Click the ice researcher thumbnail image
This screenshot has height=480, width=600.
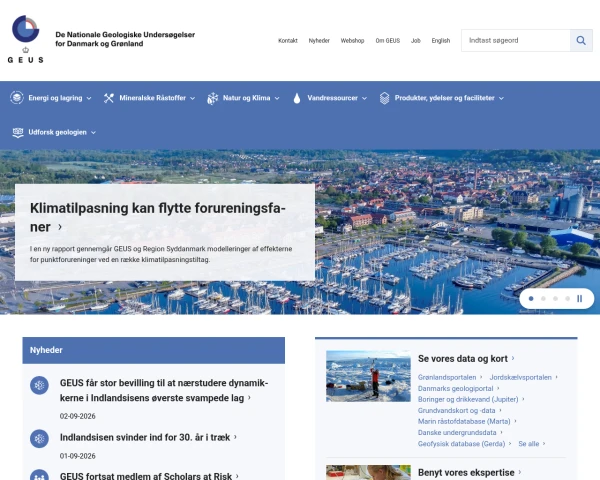point(368,376)
